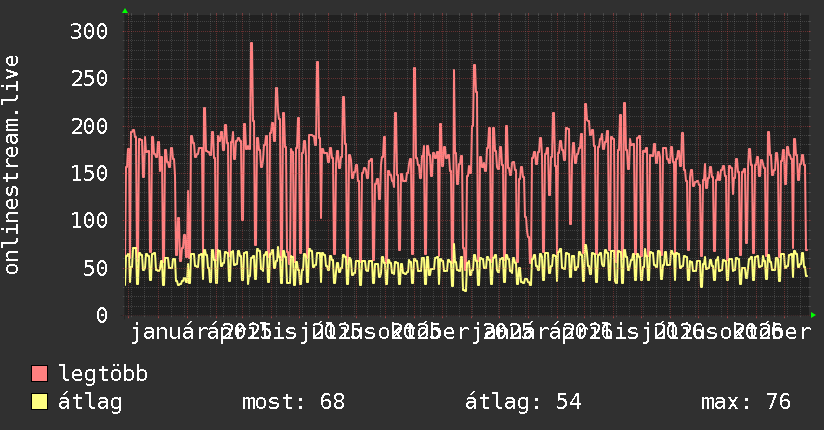Click the green arrow at x-axis end
Screen dimensions: 824x430
click(x=813, y=315)
